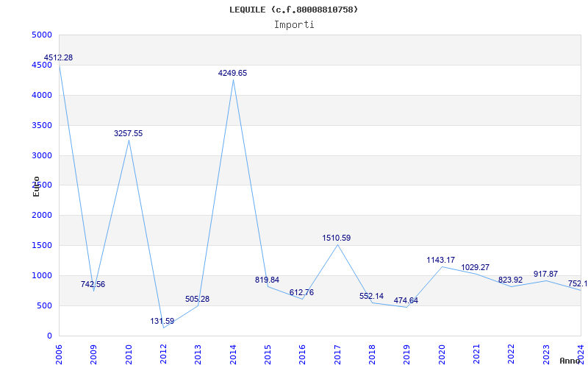Click the 1029.27 data label
The height and width of the screenshot is (368, 588).
(475, 268)
